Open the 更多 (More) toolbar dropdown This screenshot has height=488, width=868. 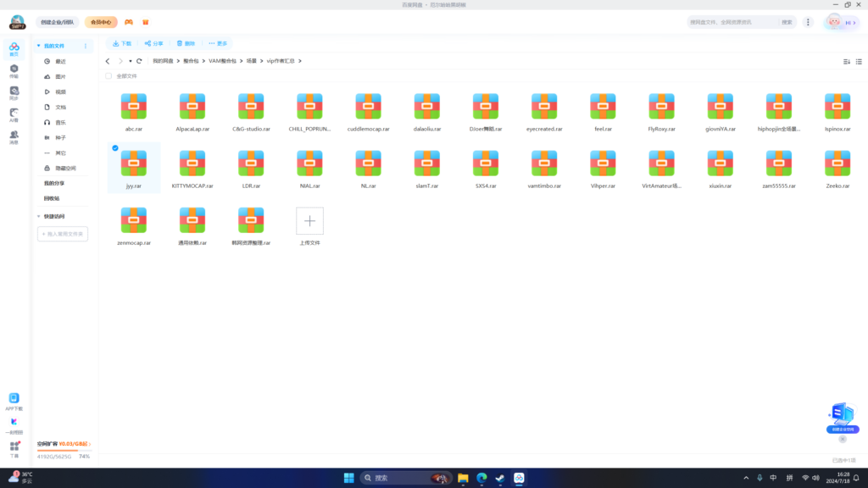click(219, 43)
